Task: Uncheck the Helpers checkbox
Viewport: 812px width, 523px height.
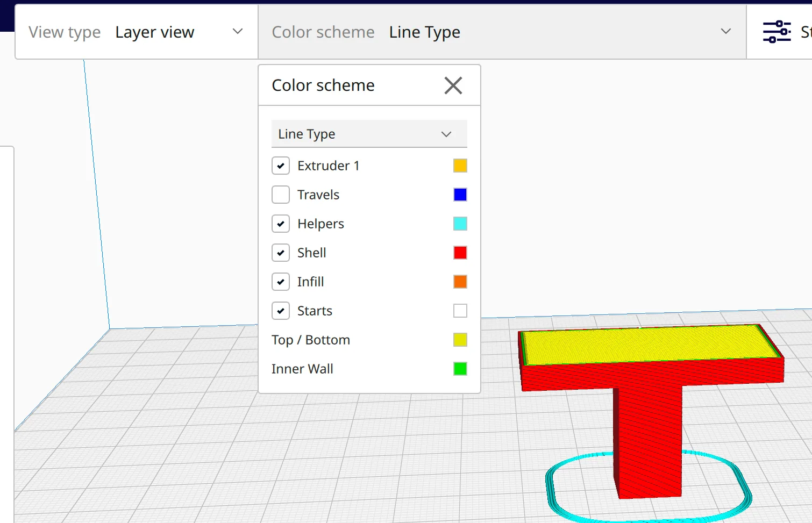Action: point(281,224)
